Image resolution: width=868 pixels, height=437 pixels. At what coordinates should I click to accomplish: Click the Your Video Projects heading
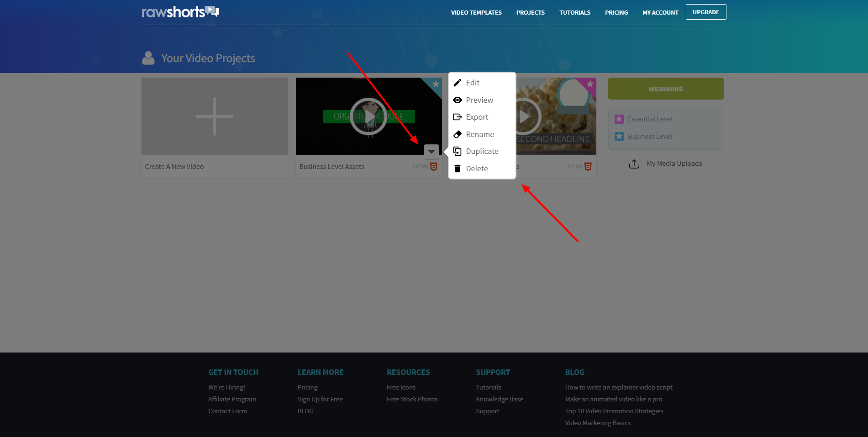pyautogui.click(x=208, y=58)
